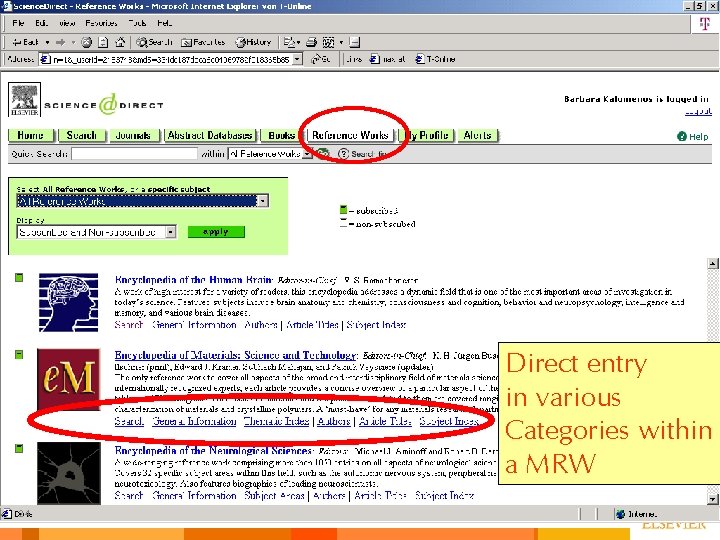This screenshot has height=540, width=720.
Task: Open Authors link under Human Brain encyclopedia
Action: coord(261,325)
